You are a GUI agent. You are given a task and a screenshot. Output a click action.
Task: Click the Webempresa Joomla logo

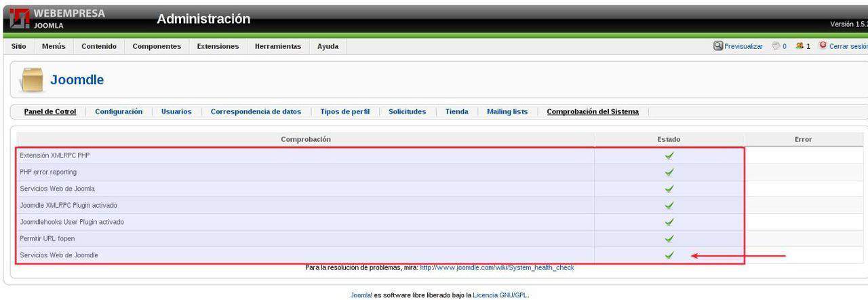58,19
